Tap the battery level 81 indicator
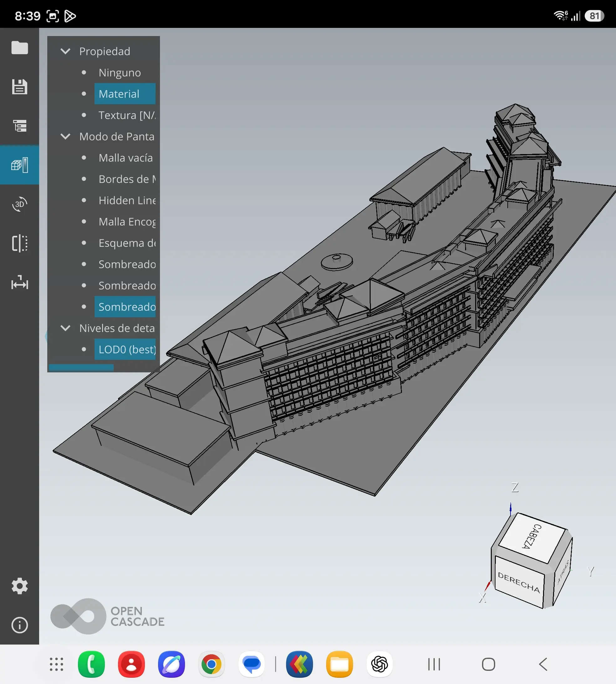The image size is (616, 684). click(594, 16)
